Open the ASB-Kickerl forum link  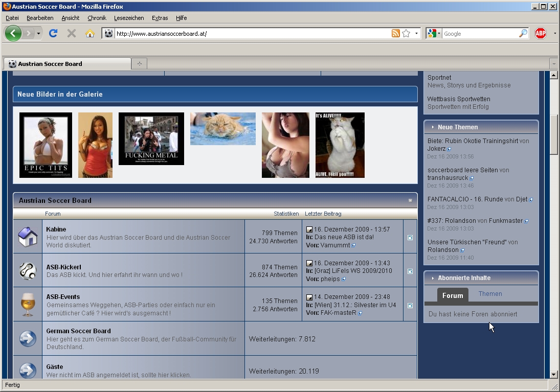point(63,267)
